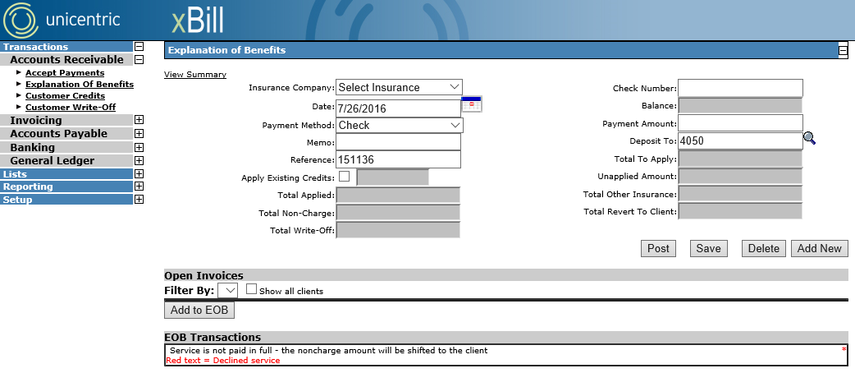Open the Insurance Company dropdown
Screen dimensions: 855x373
[399, 87]
